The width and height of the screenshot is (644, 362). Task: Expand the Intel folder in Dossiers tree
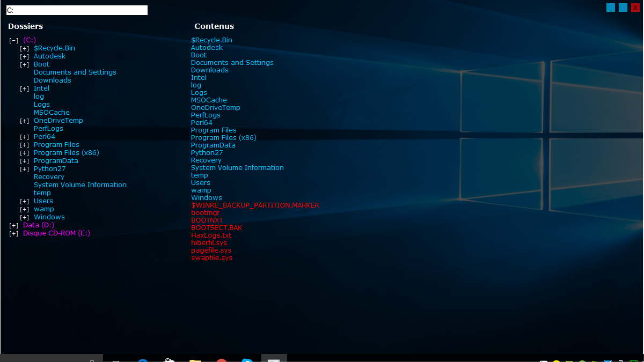[x=25, y=88]
